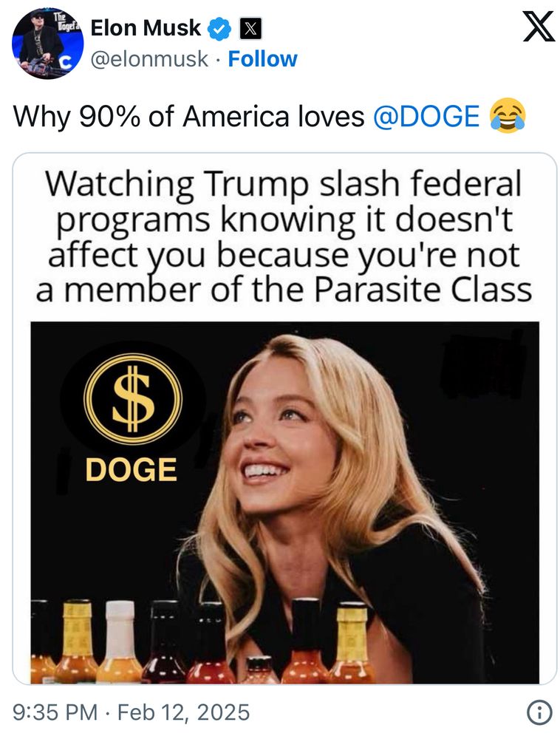This screenshot has width=560, height=739.
Task: Click the black X affiliate badge beside name
Action: click(251, 29)
